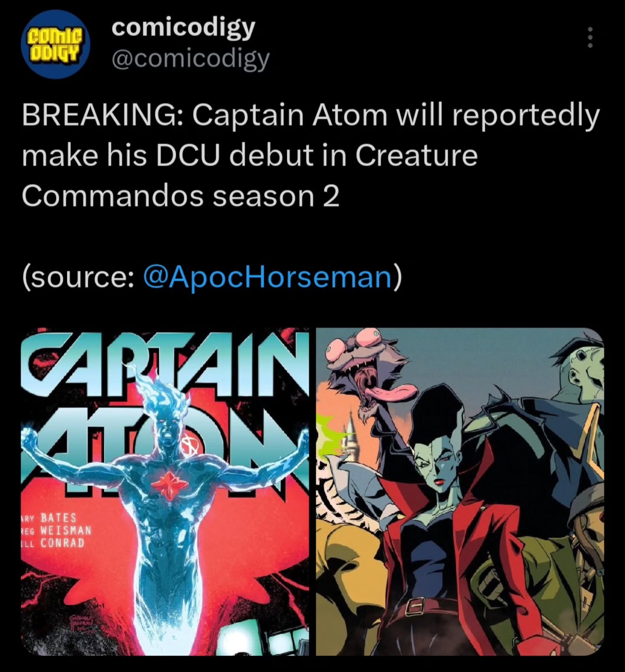Open the @comicodigy handle link
The height and width of the screenshot is (672, 625).
click(x=191, y=59)
